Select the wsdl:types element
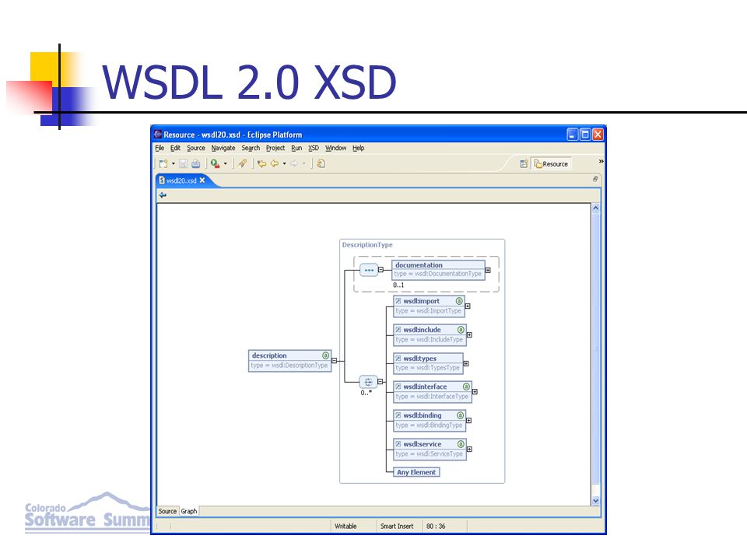 pyautogui.click(x=428, y=363)
